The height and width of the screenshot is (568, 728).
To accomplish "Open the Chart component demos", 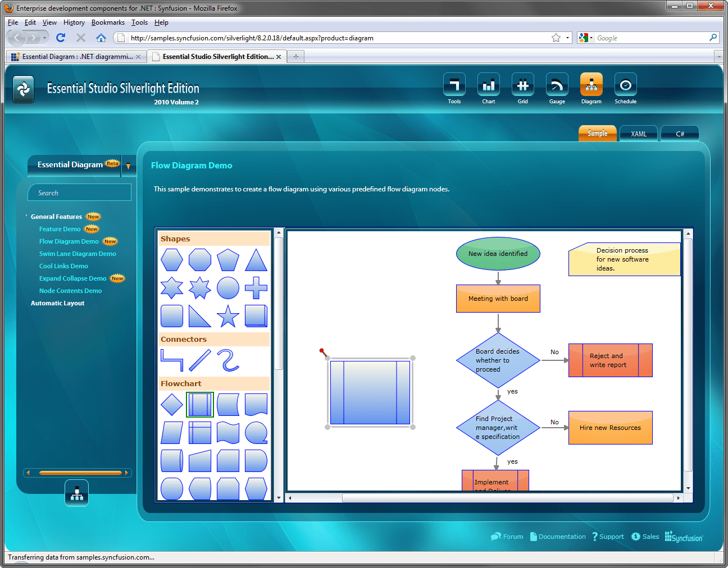I will (488, 87).
